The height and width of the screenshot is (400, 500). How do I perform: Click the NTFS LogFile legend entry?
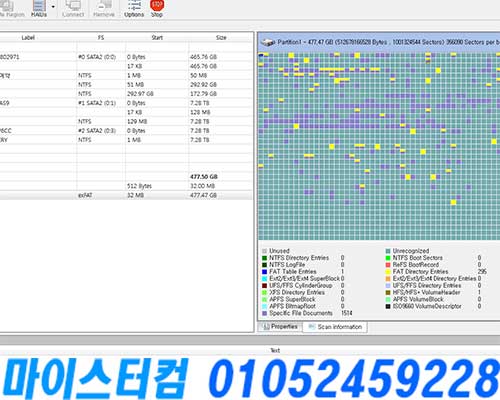(287, 265)
